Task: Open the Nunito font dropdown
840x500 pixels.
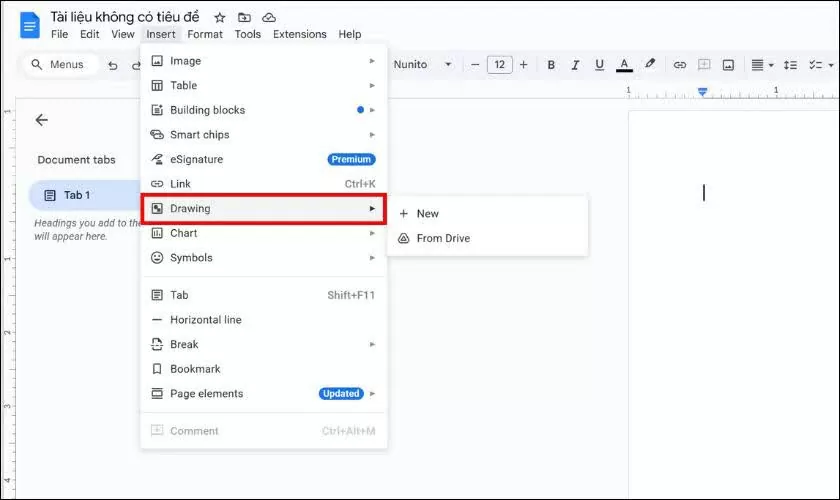Action: click(422, 65)
